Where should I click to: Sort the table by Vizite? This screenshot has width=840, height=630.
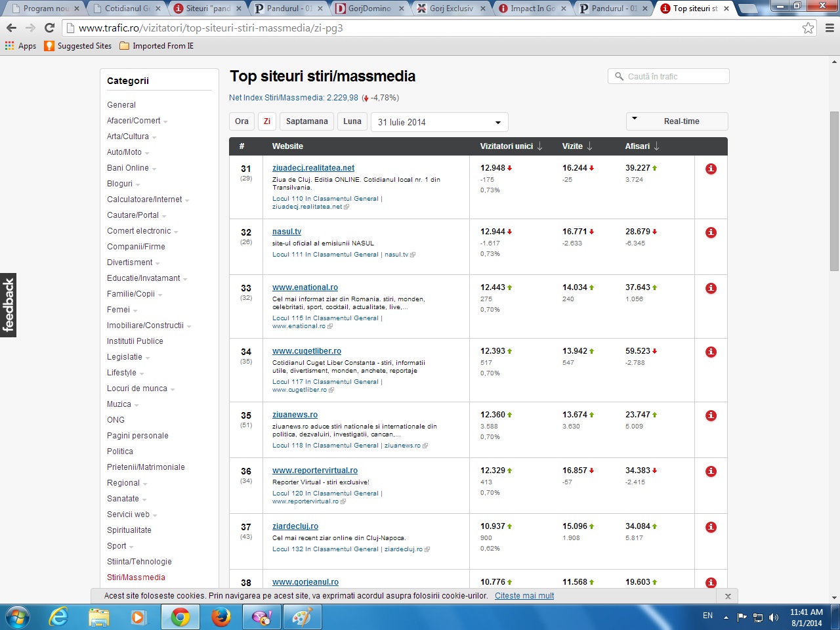577,146
